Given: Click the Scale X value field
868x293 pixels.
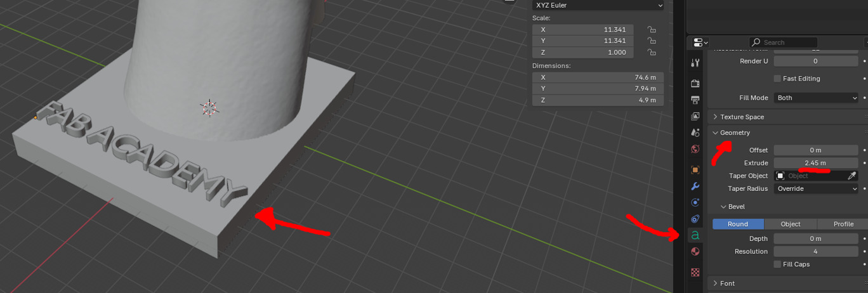Looking at the screenshot, I should pos(582,30).
